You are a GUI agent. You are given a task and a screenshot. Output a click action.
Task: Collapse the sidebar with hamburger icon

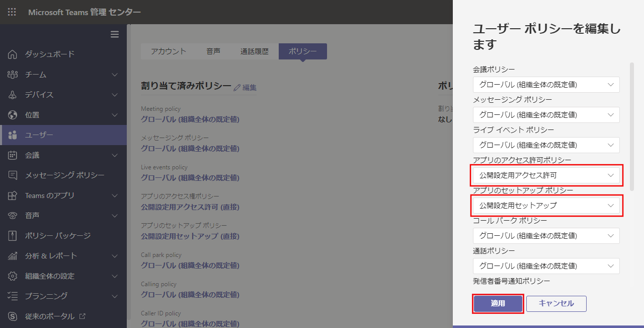click(115, 34)
